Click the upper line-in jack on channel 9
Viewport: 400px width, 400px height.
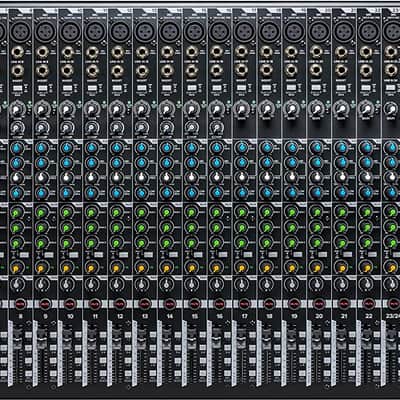[x=42, y=52]
